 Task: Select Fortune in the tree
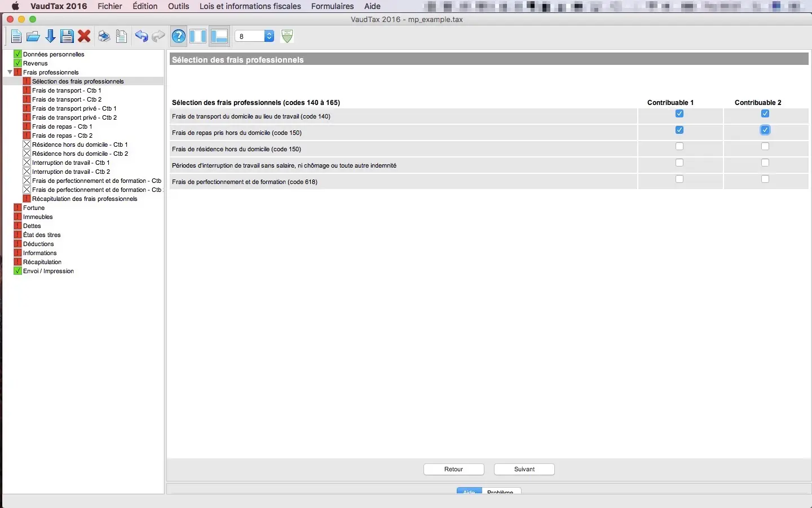pyautogui.click(x=34, y=208)
